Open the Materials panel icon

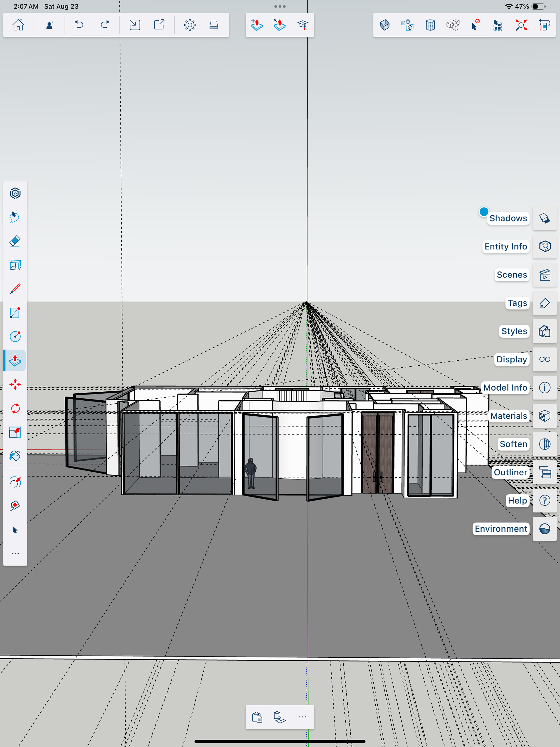click(545, 416)
